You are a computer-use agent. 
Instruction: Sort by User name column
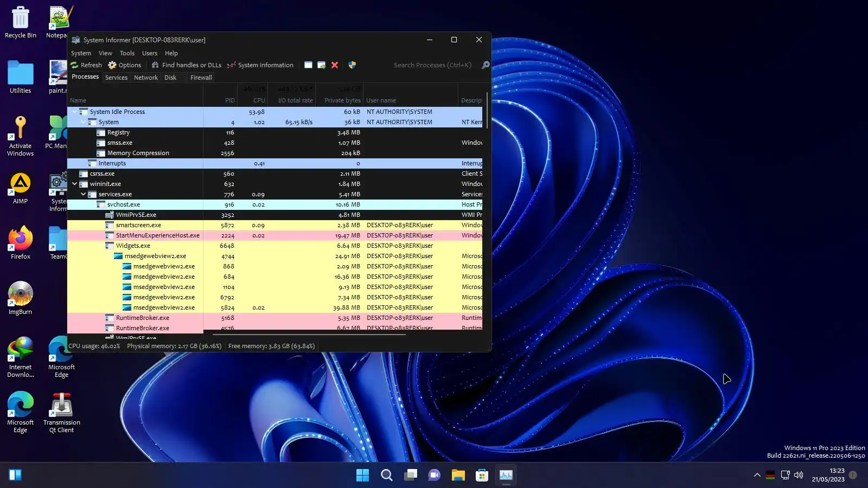[411, 100]
